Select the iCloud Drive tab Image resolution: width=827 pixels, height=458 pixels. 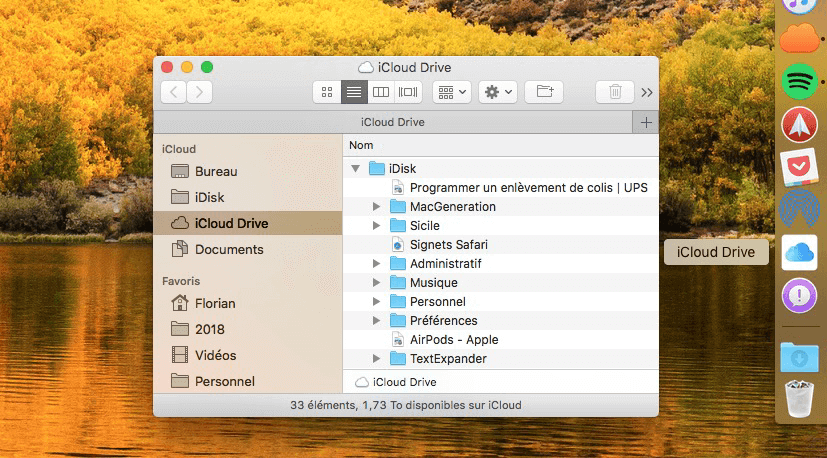(x=392, y=122)
